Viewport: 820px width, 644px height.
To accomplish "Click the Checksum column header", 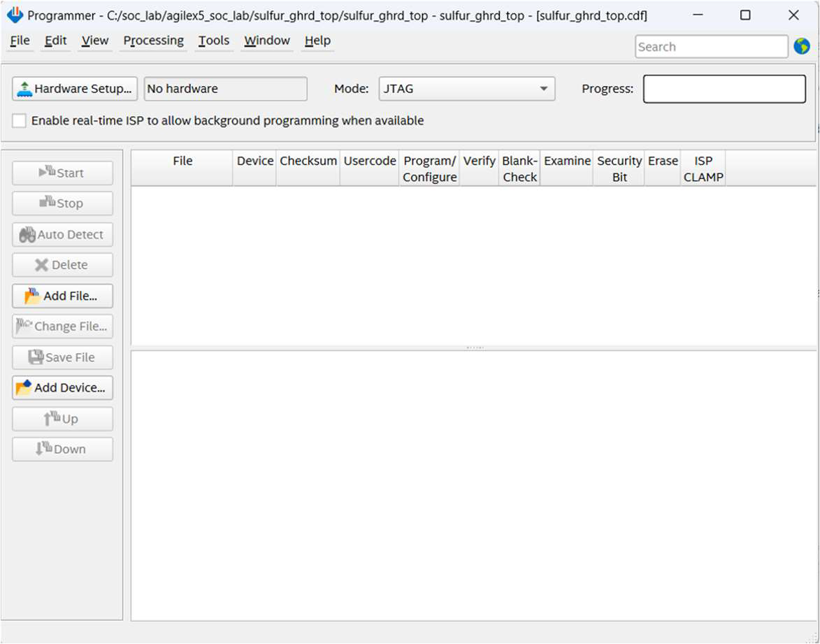I will click(x=308, y=161).
